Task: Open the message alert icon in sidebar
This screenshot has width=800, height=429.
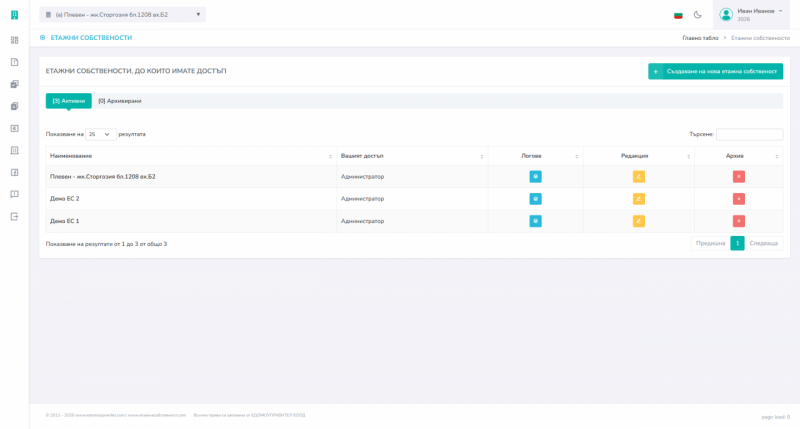Action: pos(14,194)
